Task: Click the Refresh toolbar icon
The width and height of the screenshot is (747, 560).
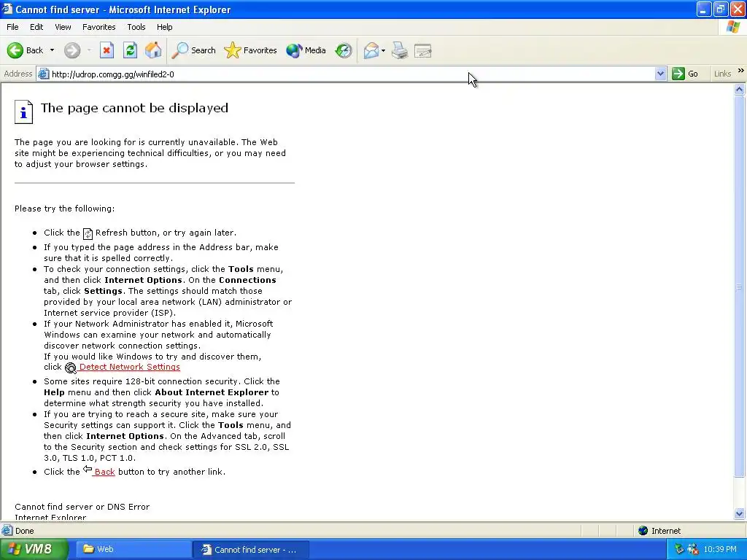Action: pos(130,50)
